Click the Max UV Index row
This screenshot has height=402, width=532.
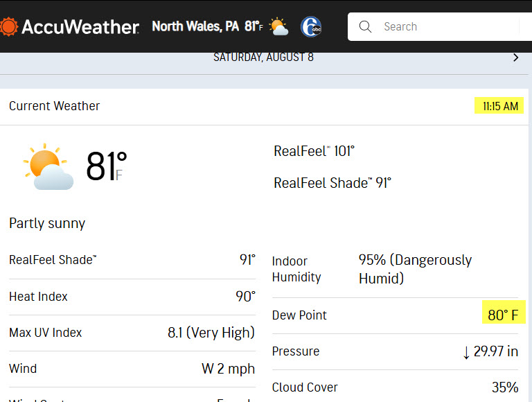point(132,333)
